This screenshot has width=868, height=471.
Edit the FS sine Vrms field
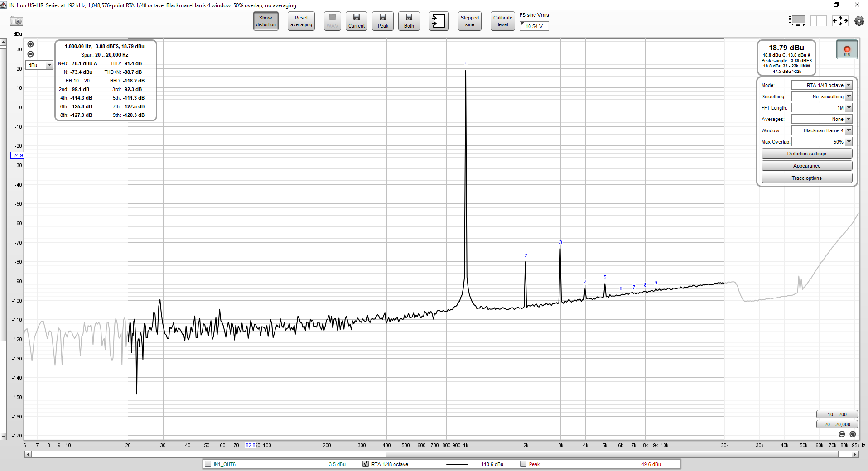pos(534,26)
